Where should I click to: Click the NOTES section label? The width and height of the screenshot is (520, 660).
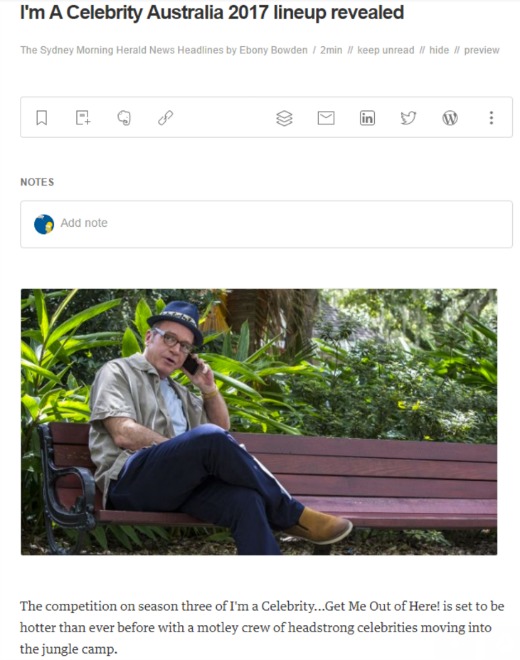(37, 182)
